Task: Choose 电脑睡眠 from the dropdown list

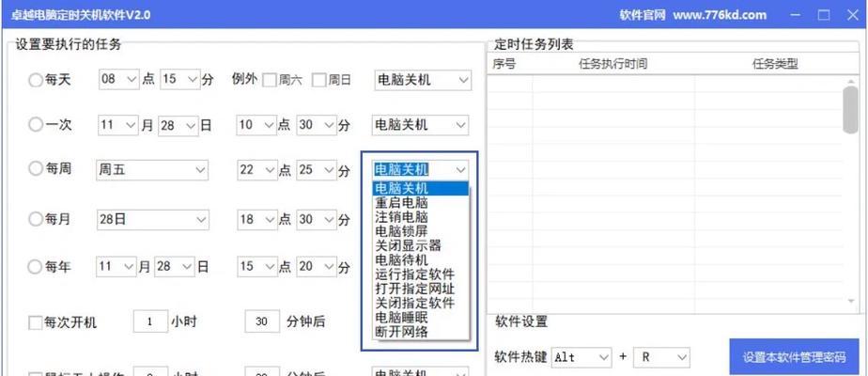Action: [421, 318]
